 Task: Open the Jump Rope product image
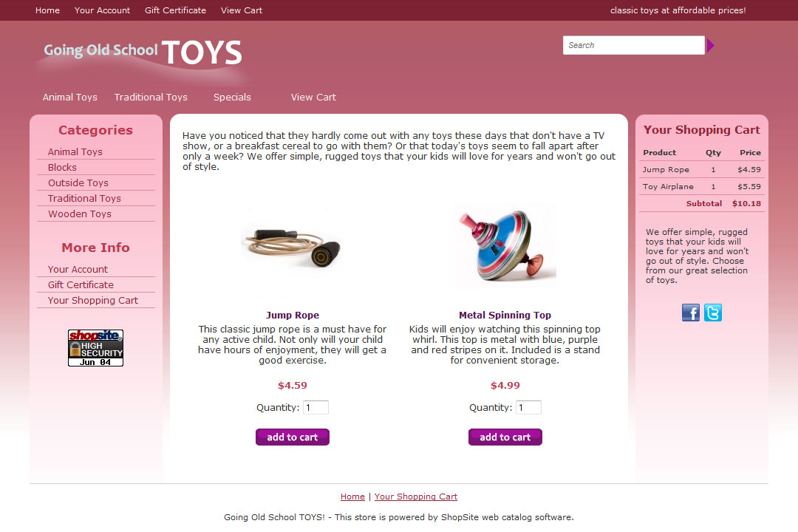292,246
